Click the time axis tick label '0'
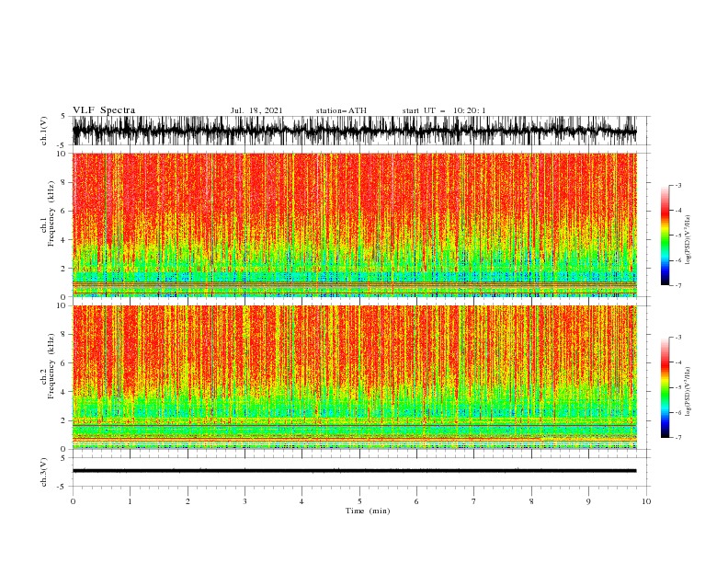 pyautogui.click(x=73, y=501)
